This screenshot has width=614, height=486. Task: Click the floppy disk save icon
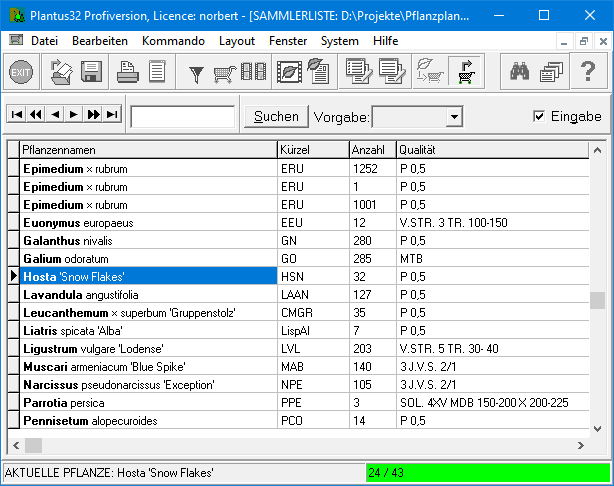click(92, 72)
